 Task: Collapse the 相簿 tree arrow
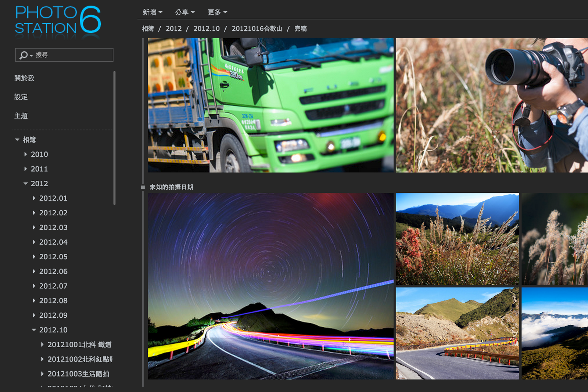pos(17,140)
